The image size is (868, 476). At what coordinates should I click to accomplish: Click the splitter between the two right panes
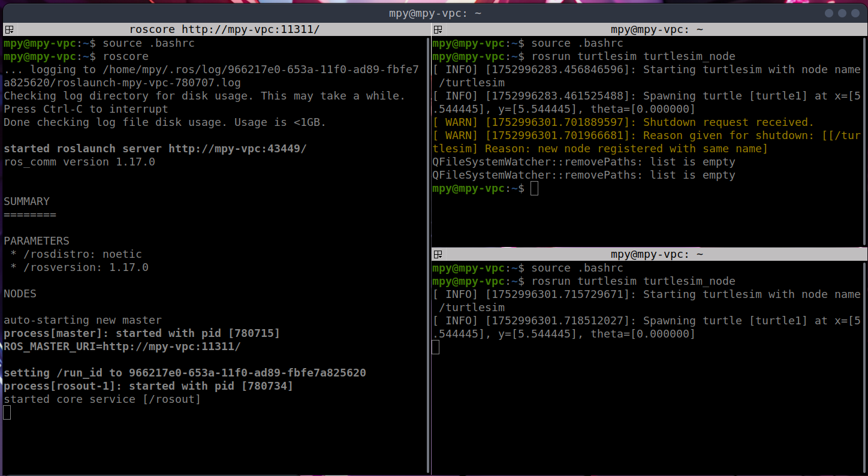click(647, 246)
